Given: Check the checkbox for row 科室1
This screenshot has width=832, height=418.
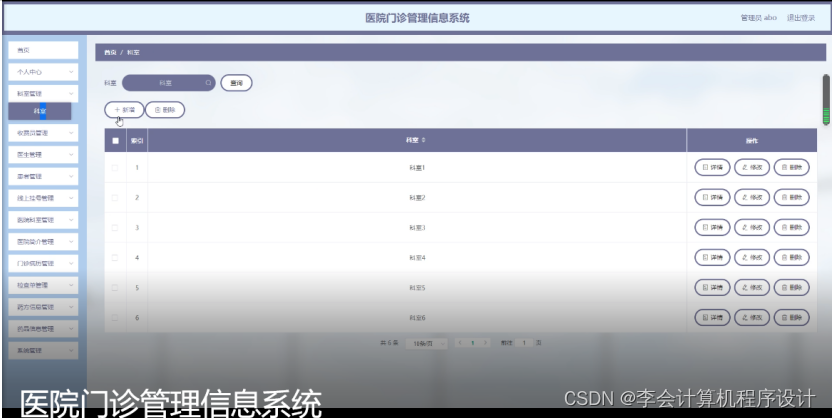Looking at the screenshot, I should tap(115, 168).
